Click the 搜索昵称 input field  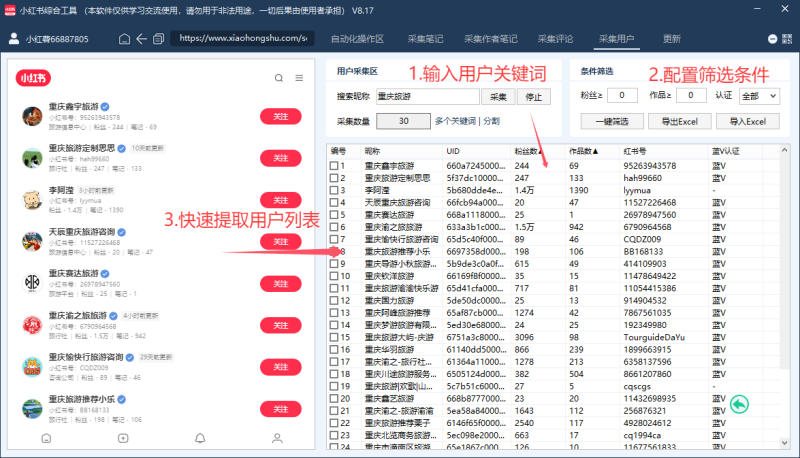pyautogui.click(x=428, y=96)
